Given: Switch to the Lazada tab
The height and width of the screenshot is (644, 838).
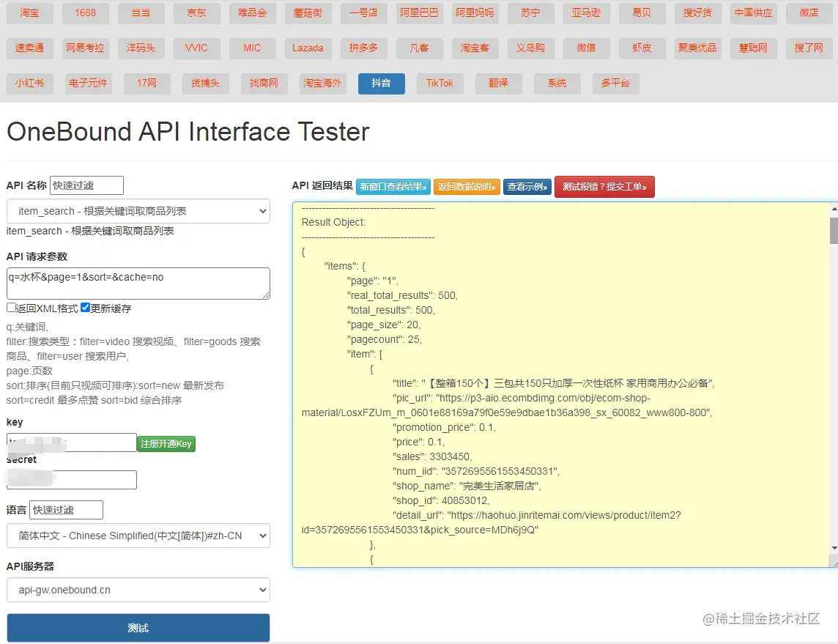Looking at the screenshot, I should click(308, 48).
